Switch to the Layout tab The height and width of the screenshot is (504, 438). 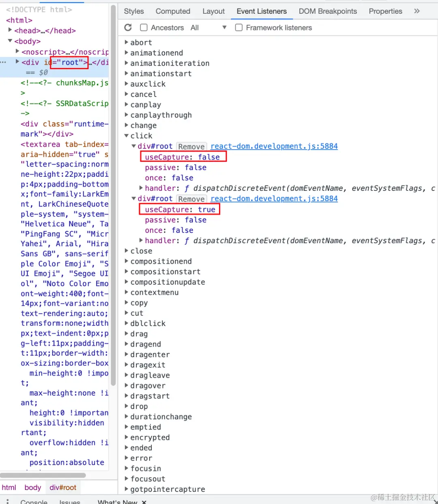213,11
